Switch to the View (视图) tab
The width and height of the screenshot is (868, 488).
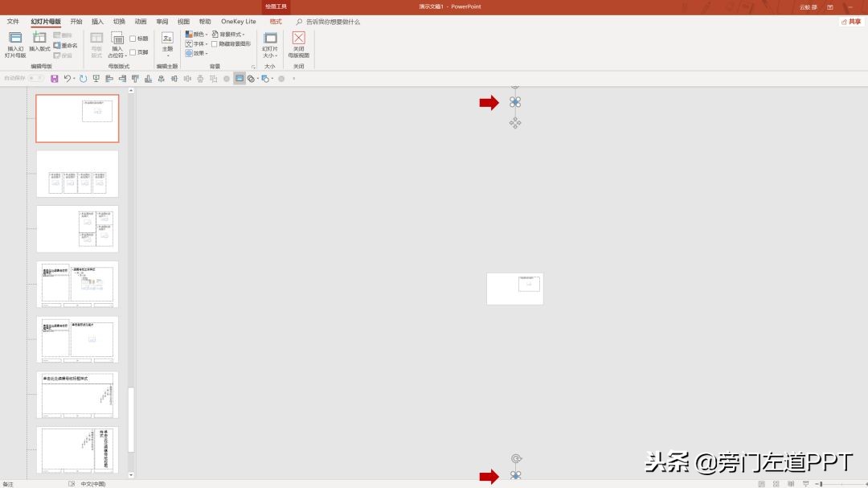click(184, 22)
